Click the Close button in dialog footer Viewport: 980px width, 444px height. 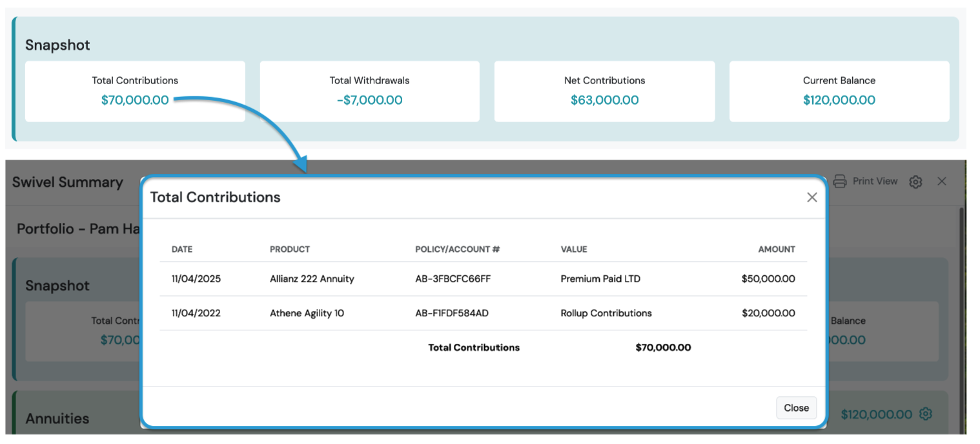point(796,408)
